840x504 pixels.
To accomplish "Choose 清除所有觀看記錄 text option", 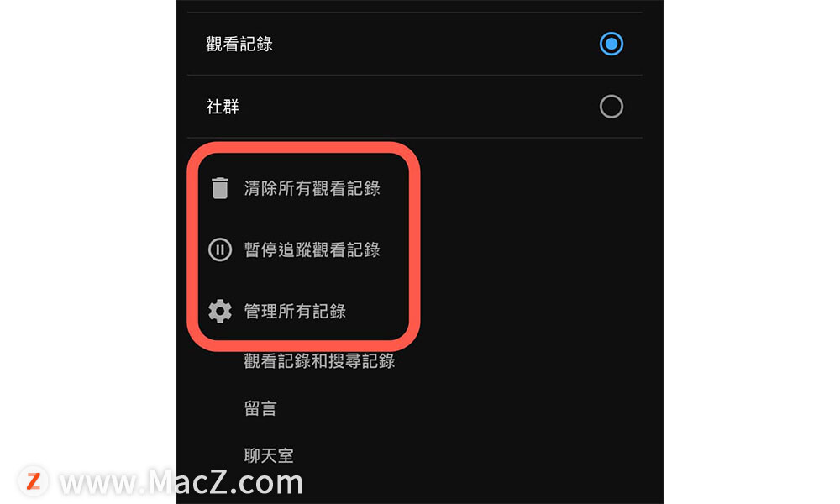I will [x=312, y=188].
